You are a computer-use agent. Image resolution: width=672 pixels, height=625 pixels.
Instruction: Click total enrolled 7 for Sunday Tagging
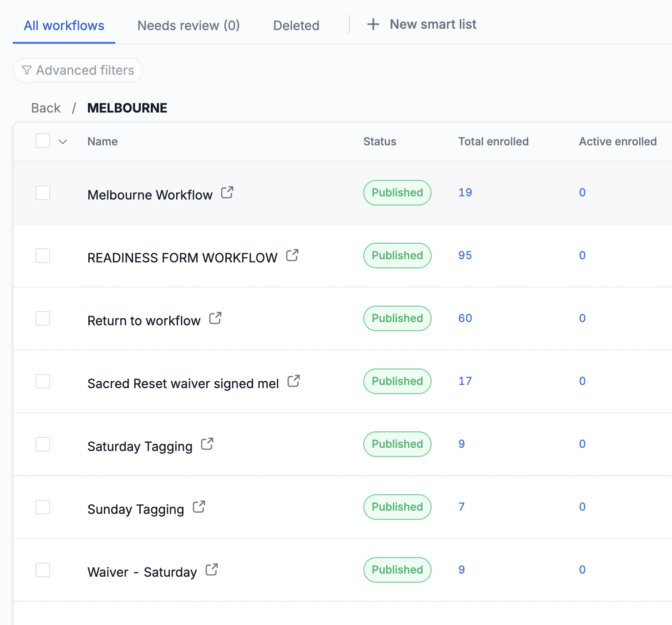(462, 507)
